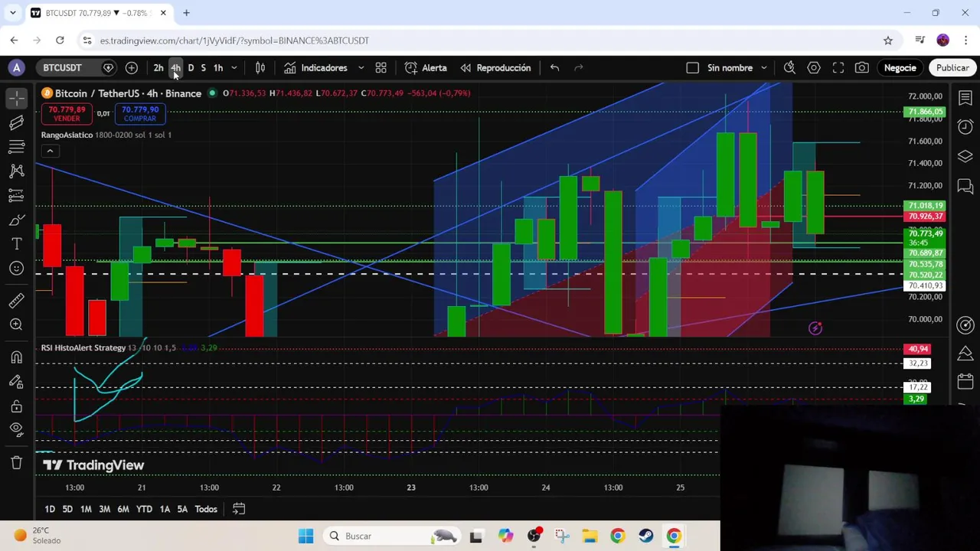
Task: Open Steam from the taskbar
Action: pyautogui.click(x=645, y=536)
